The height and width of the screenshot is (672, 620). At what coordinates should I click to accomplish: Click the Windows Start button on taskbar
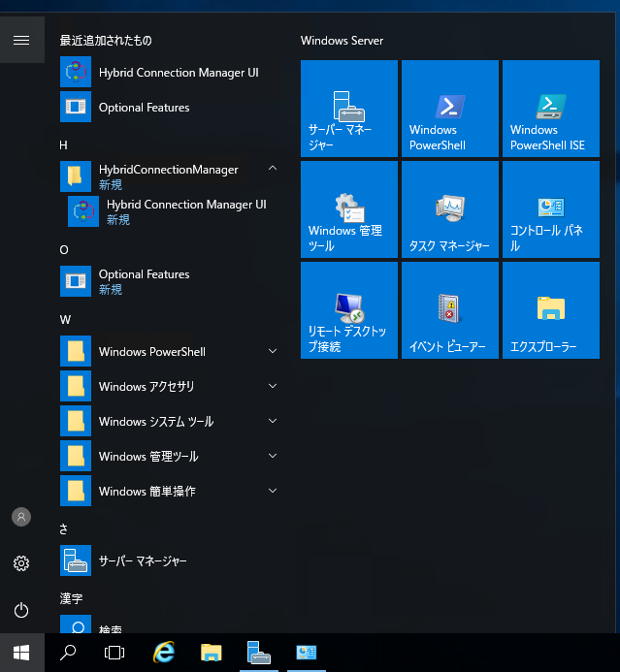tap(22, 653)
